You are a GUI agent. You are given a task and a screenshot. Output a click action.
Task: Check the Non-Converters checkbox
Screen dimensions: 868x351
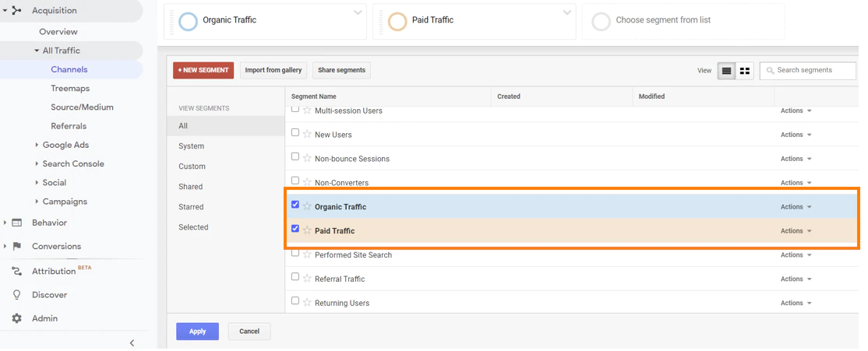click(x=295, y=181)
